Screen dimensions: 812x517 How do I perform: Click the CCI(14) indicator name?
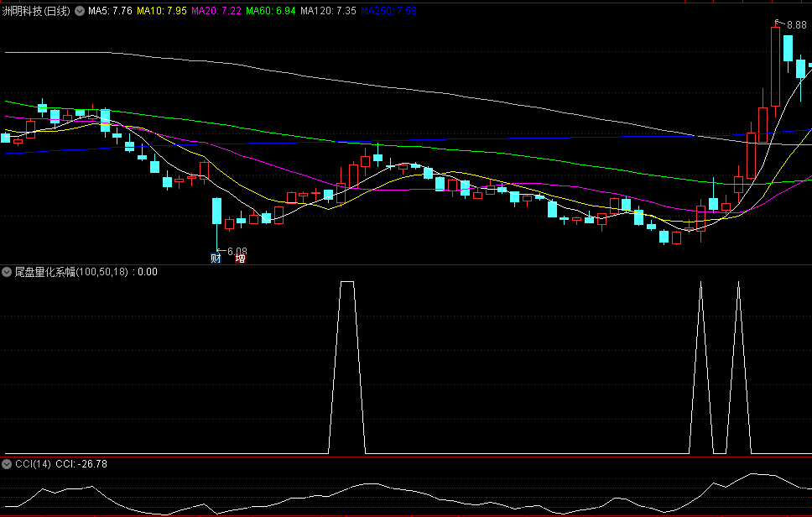tap(34, 464)
